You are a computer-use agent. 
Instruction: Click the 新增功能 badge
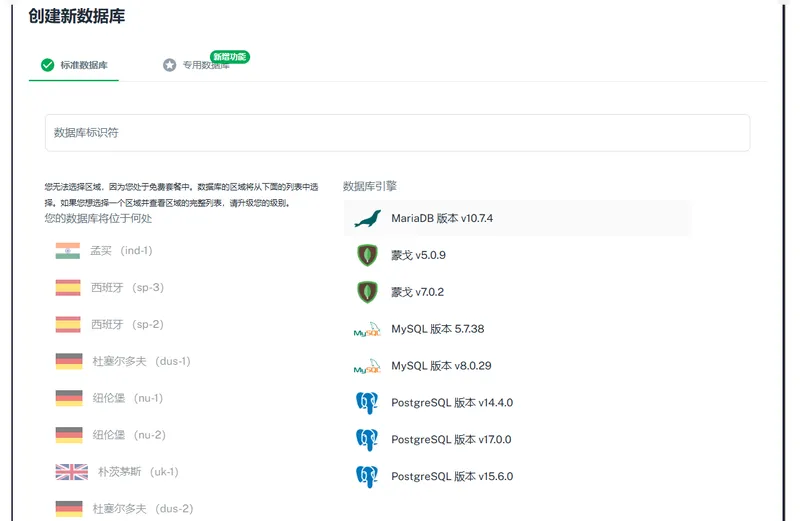(229, 56)
